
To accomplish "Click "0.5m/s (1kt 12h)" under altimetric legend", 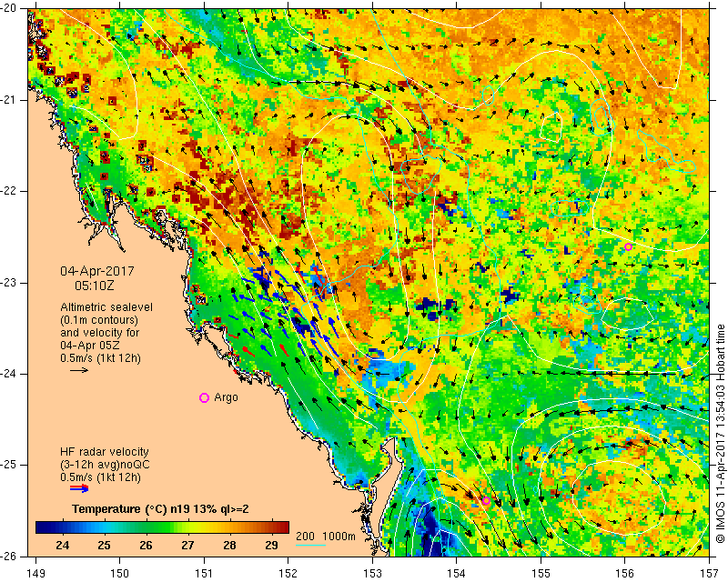I will [100, 358].
